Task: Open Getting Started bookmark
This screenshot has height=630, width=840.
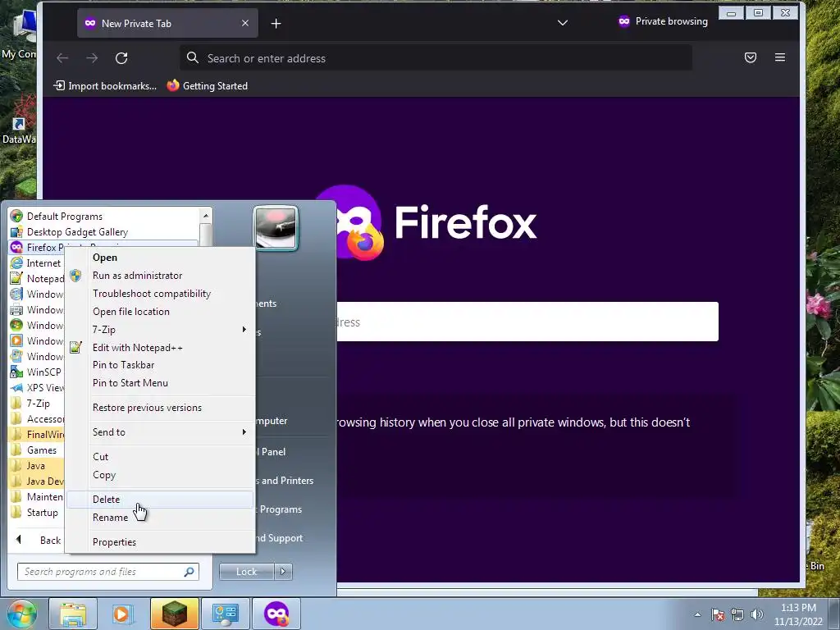Action: tap(208, 85)
